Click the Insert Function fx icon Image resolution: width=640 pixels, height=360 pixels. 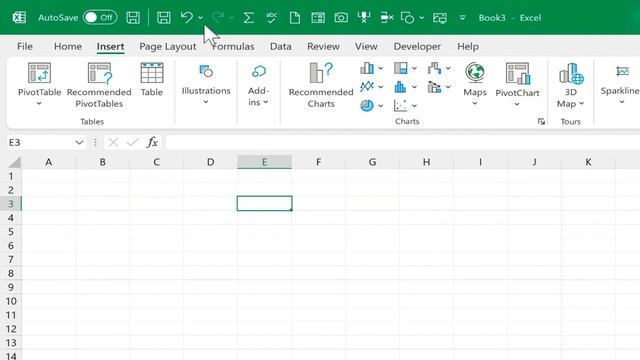[152, 142]
